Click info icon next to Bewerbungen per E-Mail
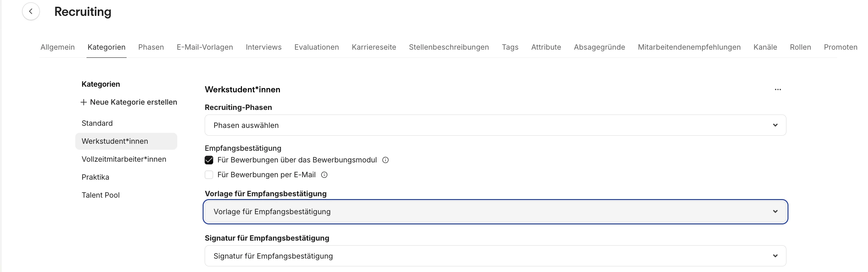Screen dimensions: 868x272 coord(324,175)
